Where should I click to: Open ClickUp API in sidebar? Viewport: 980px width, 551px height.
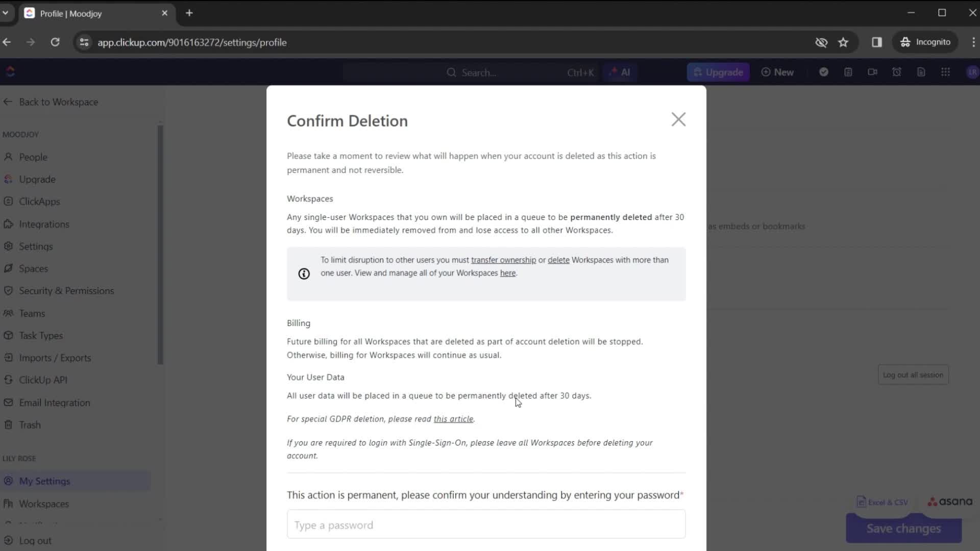tap(43, 380)
